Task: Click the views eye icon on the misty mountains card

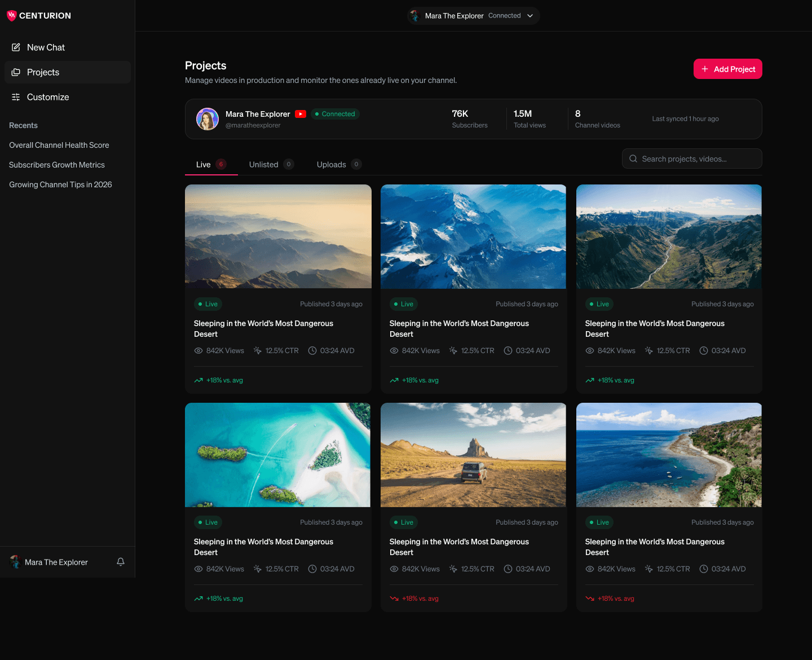Action: pos(198,350)
